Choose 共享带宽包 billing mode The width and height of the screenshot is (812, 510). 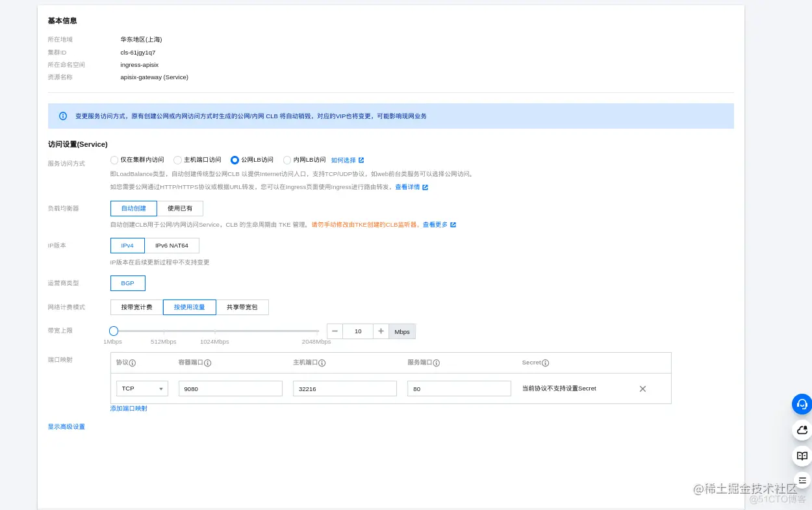coord(242,307)
